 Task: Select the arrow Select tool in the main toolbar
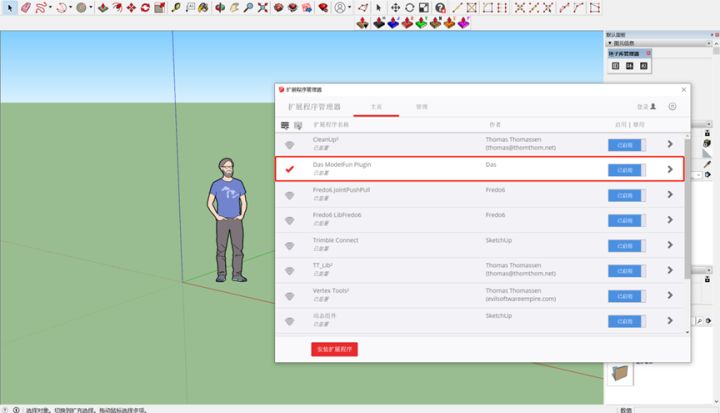pos(10,7)
